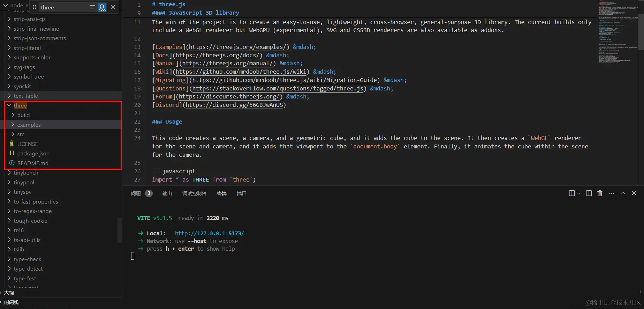Click the "### Usage" heading line in the editor
Viewport: 644px width, 309px height.
pos(167,122)
